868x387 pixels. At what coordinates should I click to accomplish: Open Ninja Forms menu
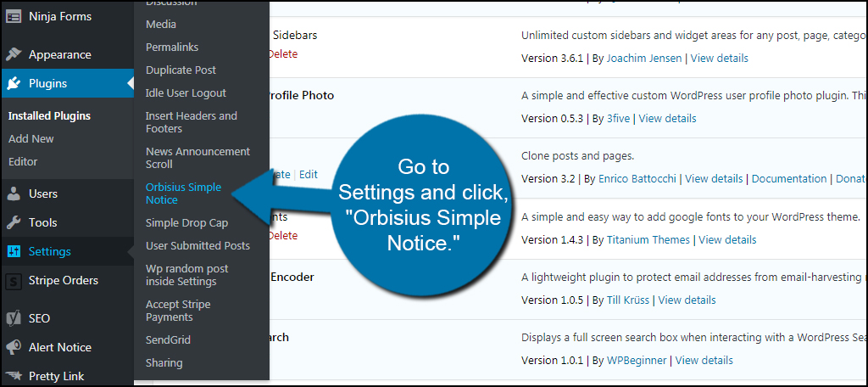(60, 17)
